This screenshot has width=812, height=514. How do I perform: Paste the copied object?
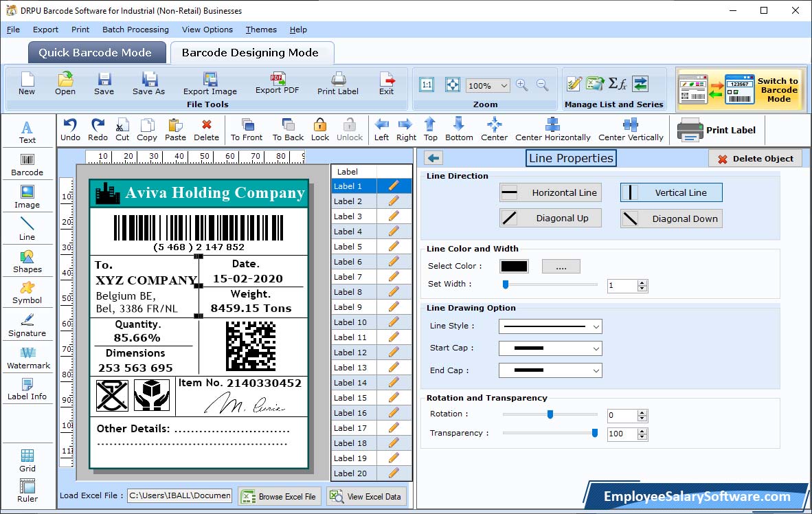pyautogui.click(x=176, y=130)
